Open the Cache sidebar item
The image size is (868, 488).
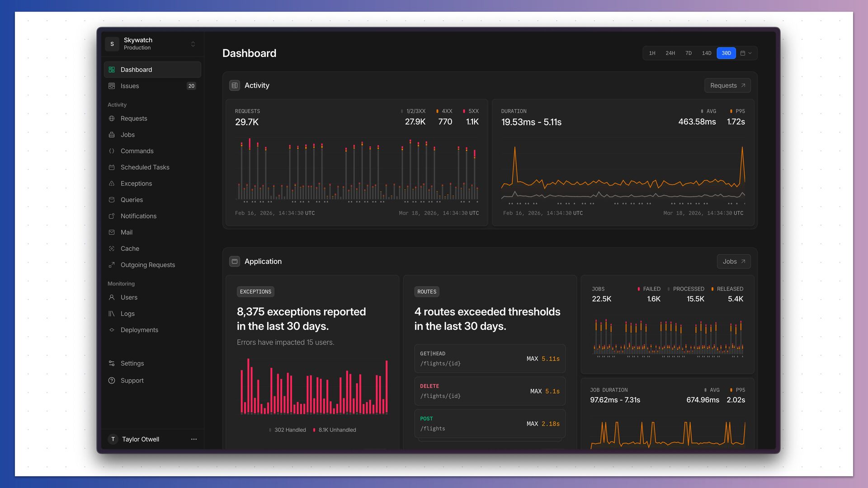pyautogui.click(x=130, y=249)
